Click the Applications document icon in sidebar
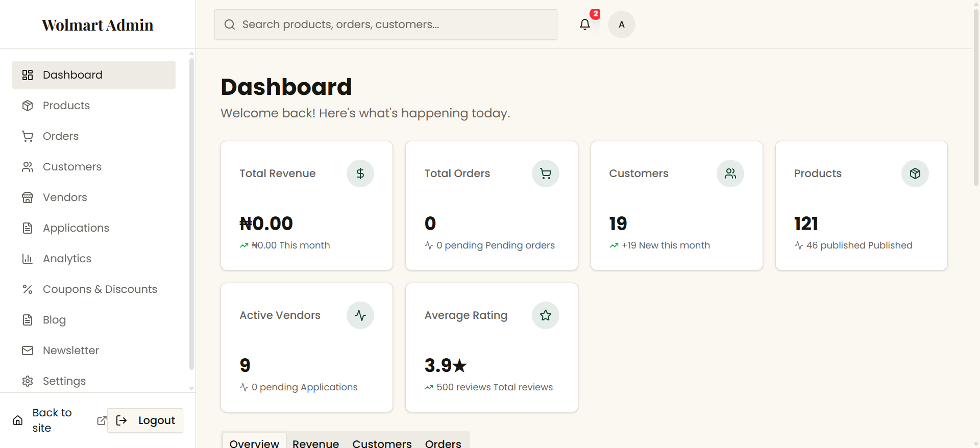 pos(28,228)
